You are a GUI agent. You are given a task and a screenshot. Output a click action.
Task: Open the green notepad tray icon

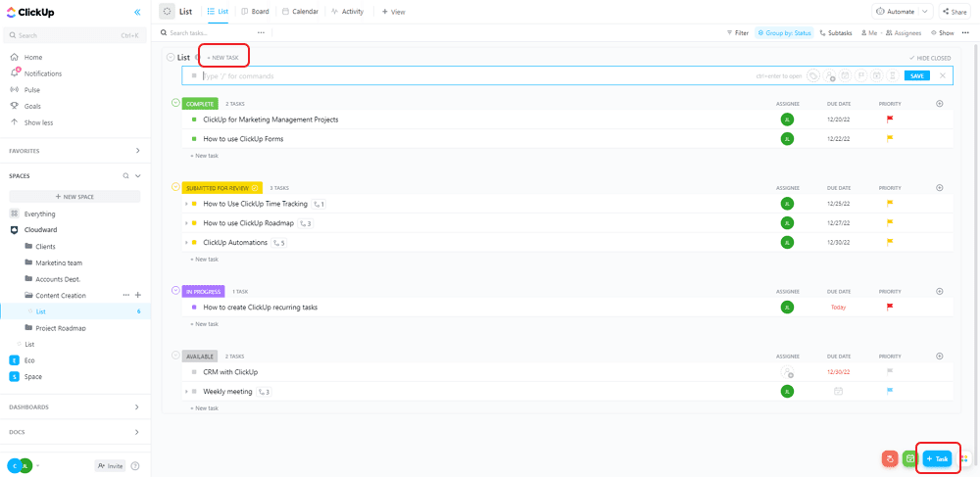coord(909,459)
